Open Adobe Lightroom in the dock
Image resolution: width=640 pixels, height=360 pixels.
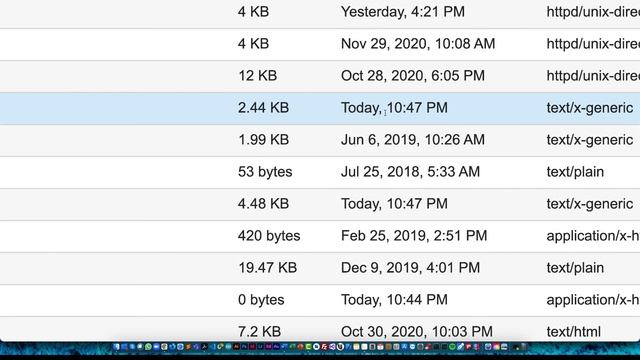(x=260, y=347)
